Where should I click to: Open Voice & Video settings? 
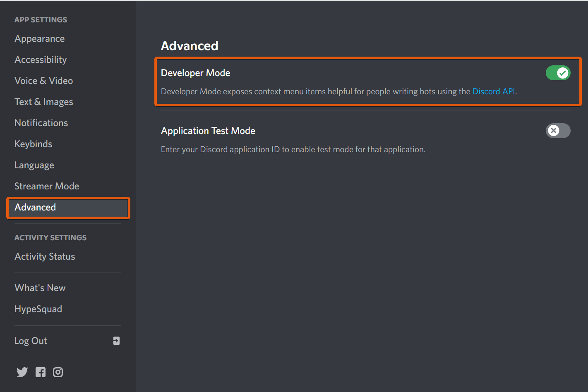coord(44,81)
